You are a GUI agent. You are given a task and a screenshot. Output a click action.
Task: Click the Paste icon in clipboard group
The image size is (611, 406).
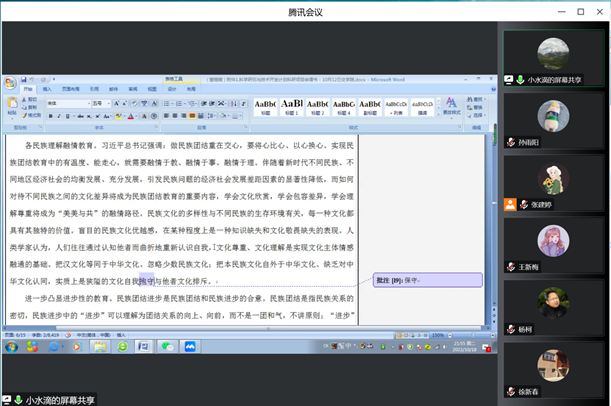point(11,105)
